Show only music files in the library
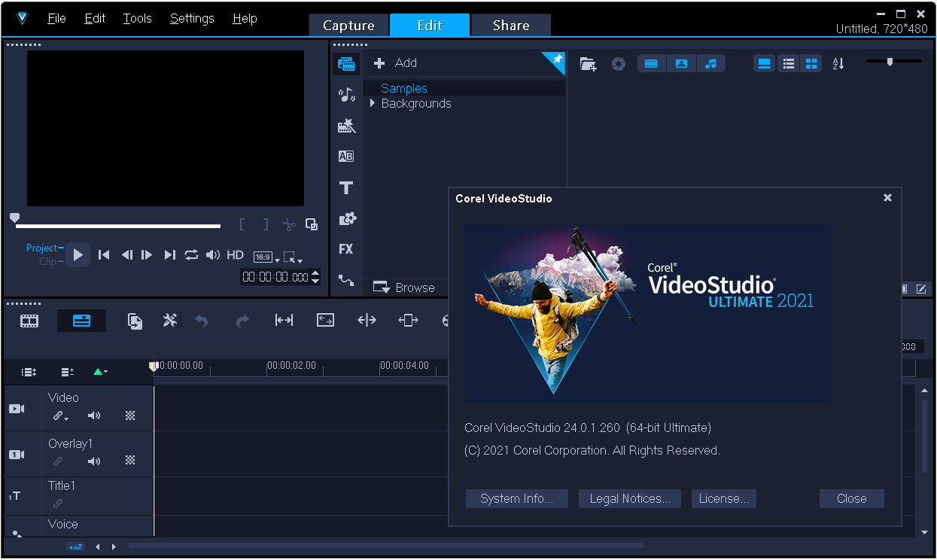The height and width of the screenshot is (560, 937). tap(711, 63)
